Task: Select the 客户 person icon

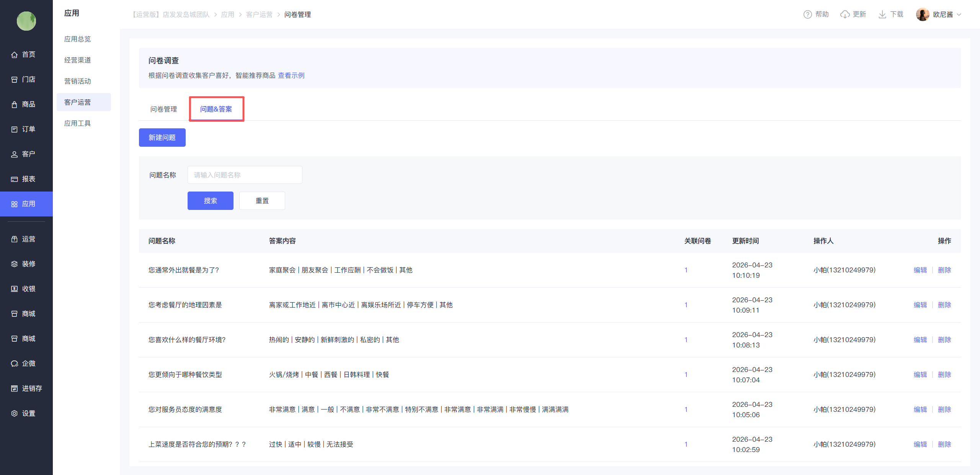Action: click(x=14, y=154)
